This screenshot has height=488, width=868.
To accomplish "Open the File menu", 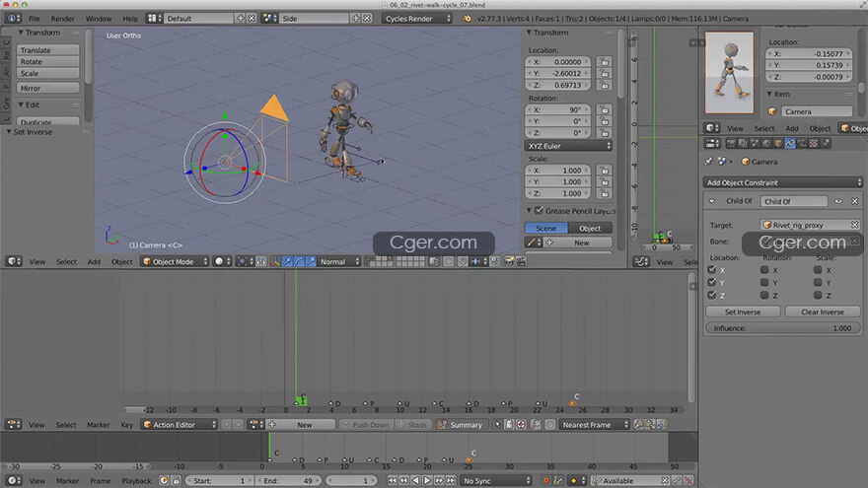I will click(x=35, y=19).
